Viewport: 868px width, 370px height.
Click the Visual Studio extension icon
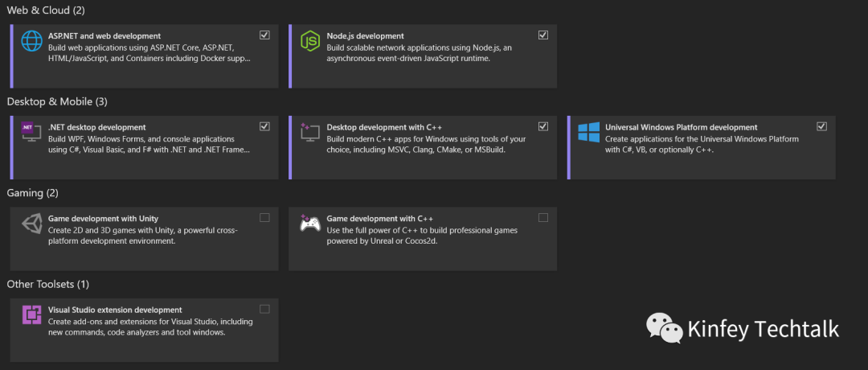pyautogui.click(x=31, y=314)
